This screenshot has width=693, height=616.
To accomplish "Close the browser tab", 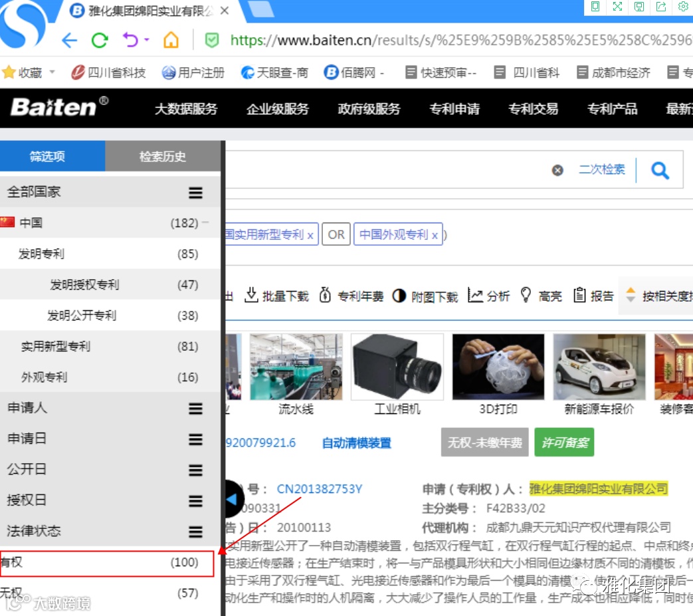I will point(225,11).
